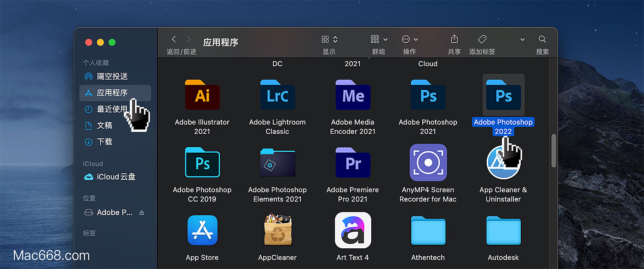Select the Autodesk folder icon

click(503, 231)
